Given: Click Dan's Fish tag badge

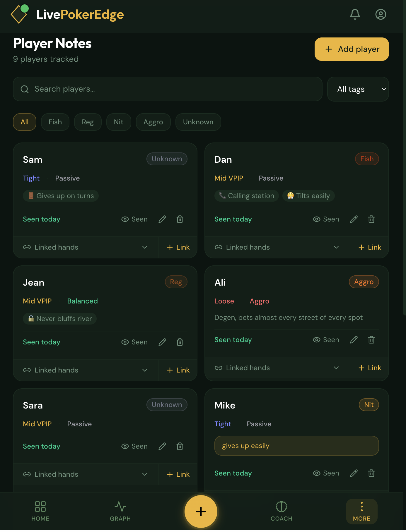Looking at the screenshot, I should [367, 159].
